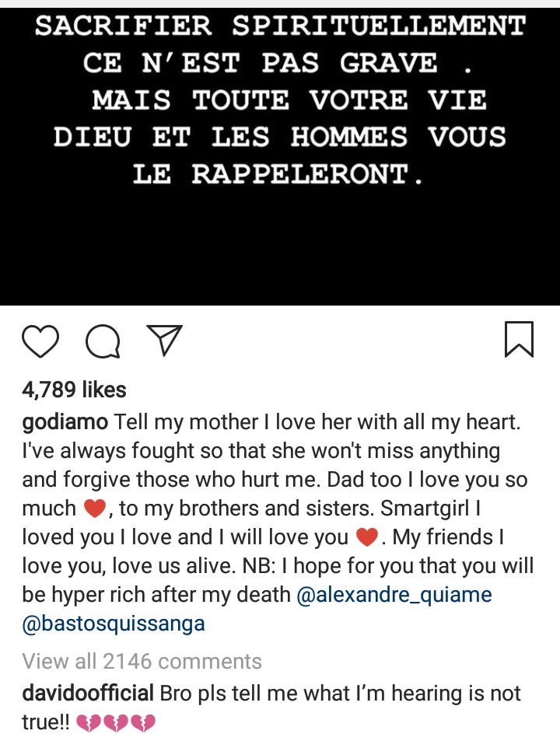This screenshot has height=741, width=560.
Task: Click the "LE RAPPELERONT." line in image
Action: (x=280, y=174)
